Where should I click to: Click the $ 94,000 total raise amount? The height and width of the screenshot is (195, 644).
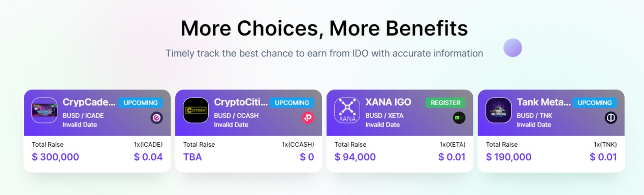click(x=355, y=157)
